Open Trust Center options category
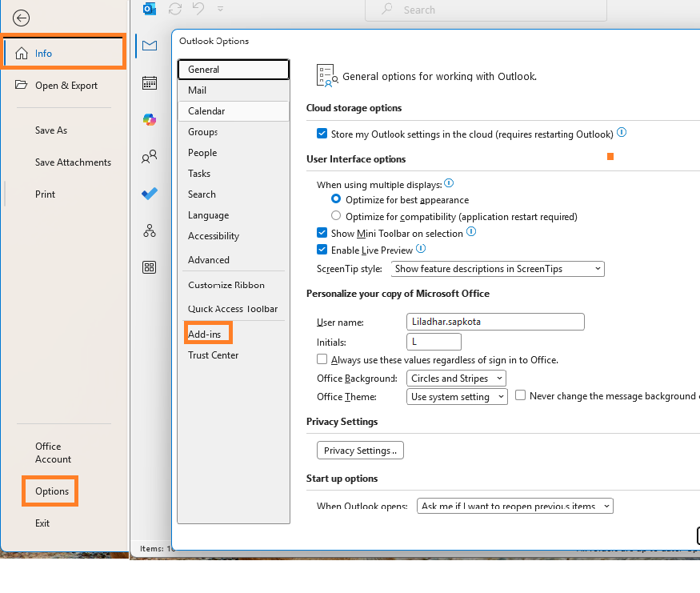The image size is (700, 593). pos(234,355)
